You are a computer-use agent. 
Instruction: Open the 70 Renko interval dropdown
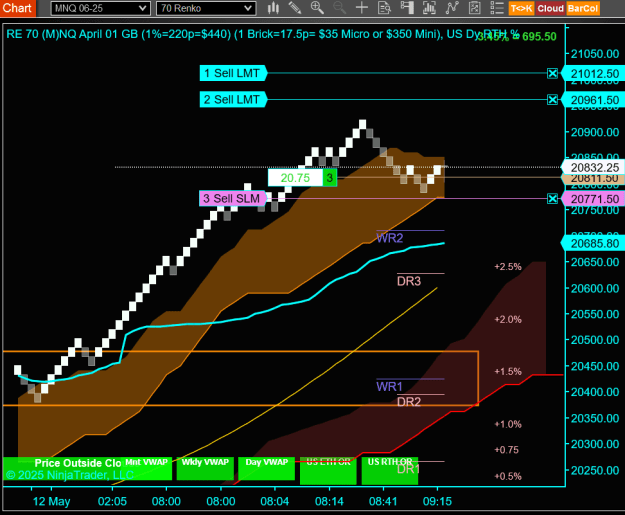[206, 8]
